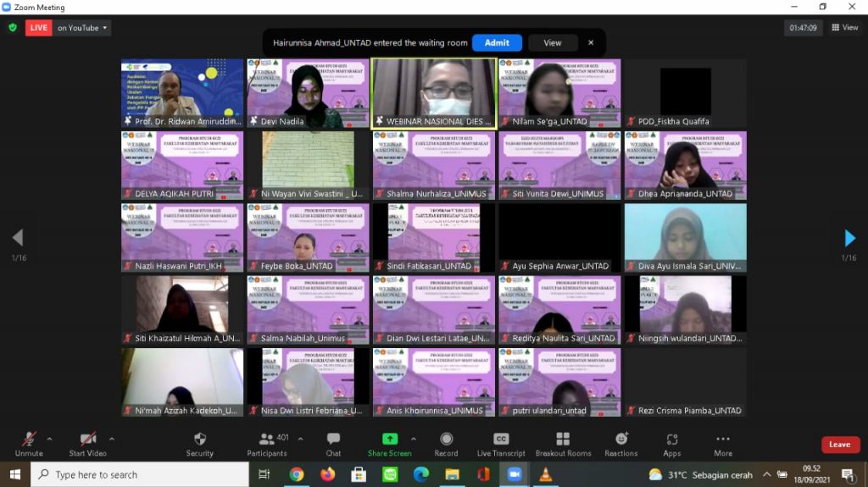Click the red Leave button
The image size is (868, 487).
coord(839,445)
